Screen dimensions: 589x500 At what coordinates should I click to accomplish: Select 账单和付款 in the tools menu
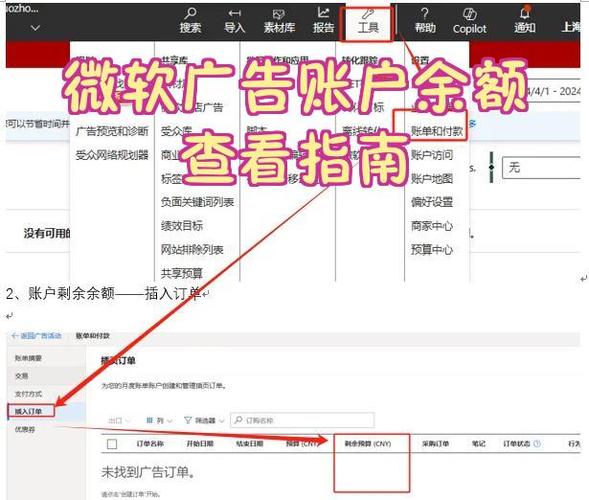pyautogui.click(x=437, y=131)
